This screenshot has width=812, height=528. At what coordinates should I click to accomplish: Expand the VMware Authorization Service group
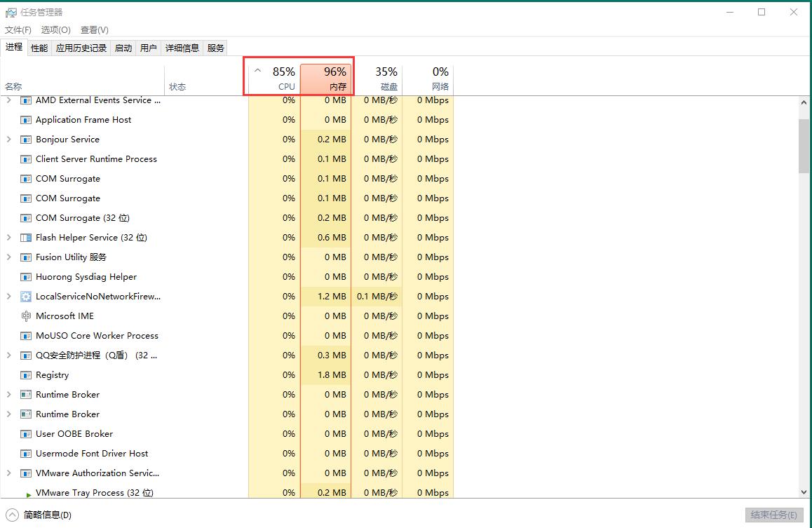coord(8,473)
